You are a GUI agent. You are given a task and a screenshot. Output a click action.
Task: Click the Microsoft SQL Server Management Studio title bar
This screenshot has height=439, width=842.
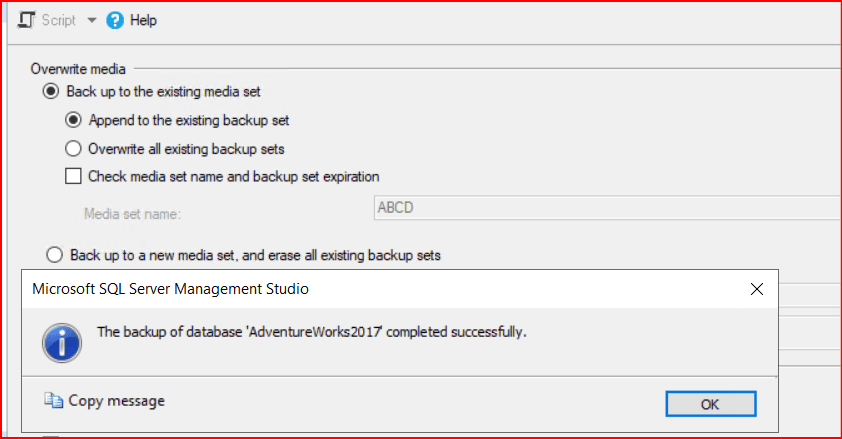tap(300, 290)
